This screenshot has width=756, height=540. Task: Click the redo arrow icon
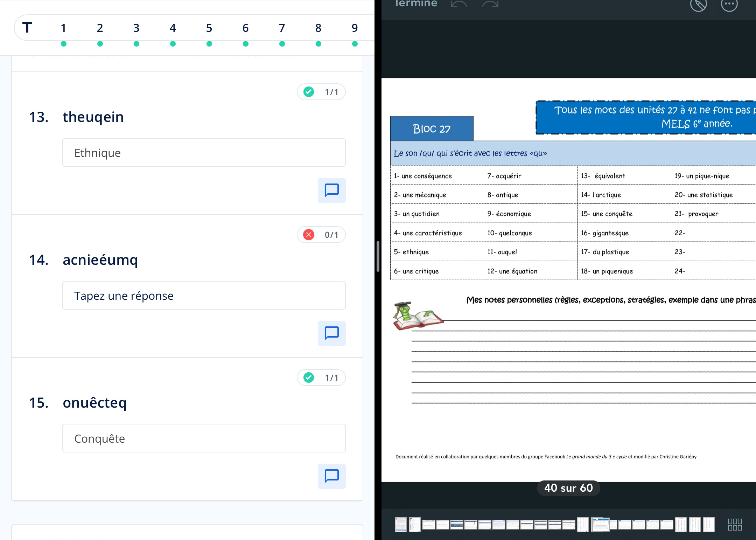pyautogui.click(x=490, y=4)
